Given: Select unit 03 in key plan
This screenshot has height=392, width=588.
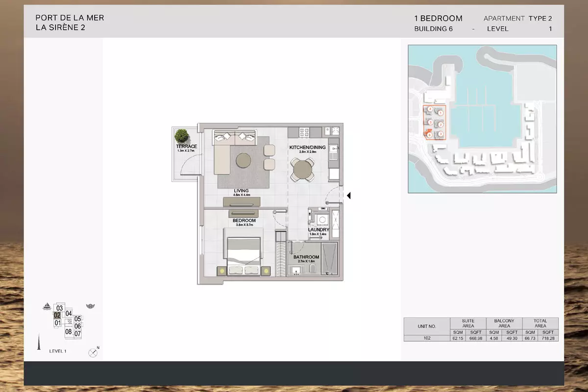Looking at the screenshot, I should coord(60,308).
